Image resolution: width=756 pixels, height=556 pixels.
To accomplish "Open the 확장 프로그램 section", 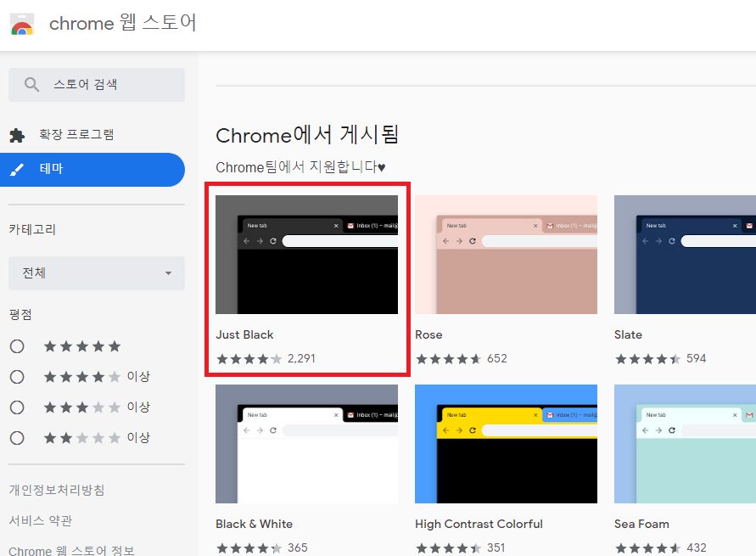I will point(76,134).
